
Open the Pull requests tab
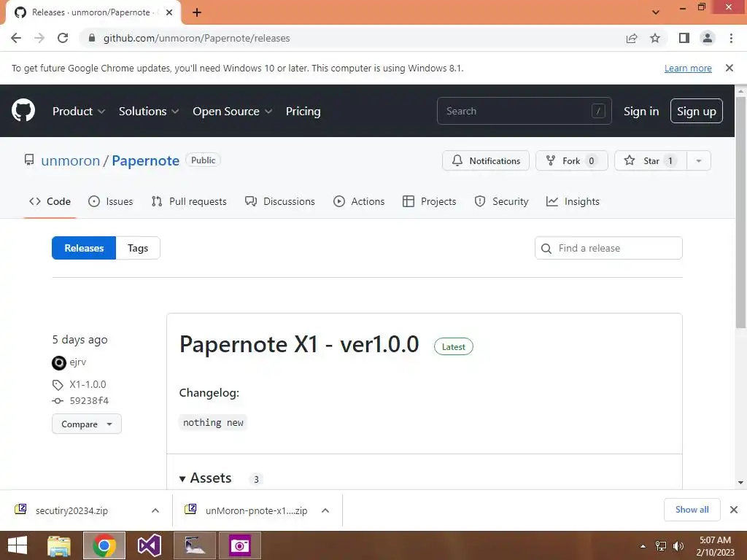(x=189, y=201)
